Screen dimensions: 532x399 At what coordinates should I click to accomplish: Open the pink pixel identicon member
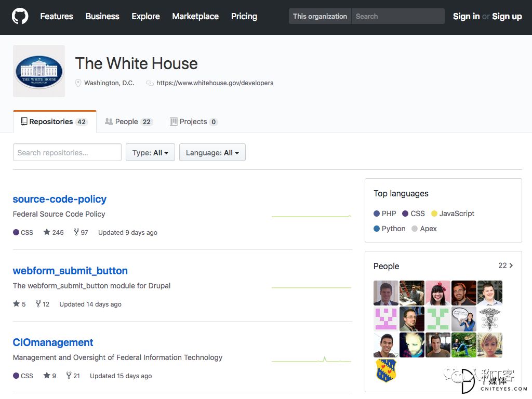(x=386, y=319)
